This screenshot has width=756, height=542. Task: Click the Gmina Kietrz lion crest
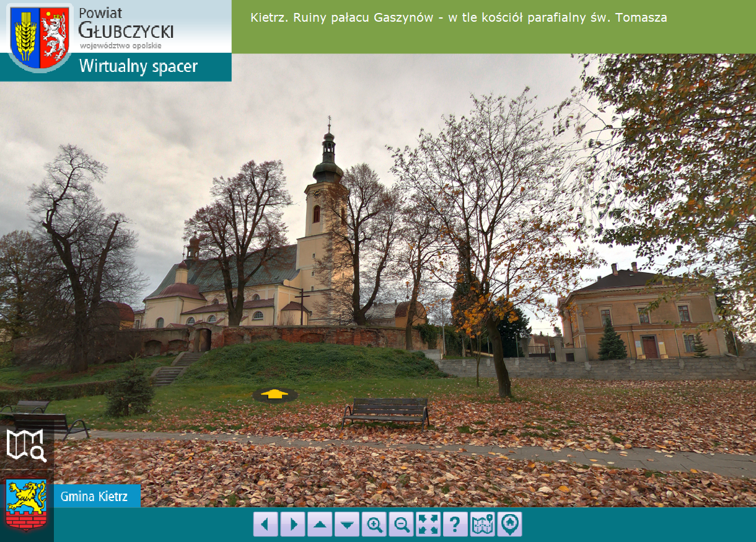click(26, 505)
